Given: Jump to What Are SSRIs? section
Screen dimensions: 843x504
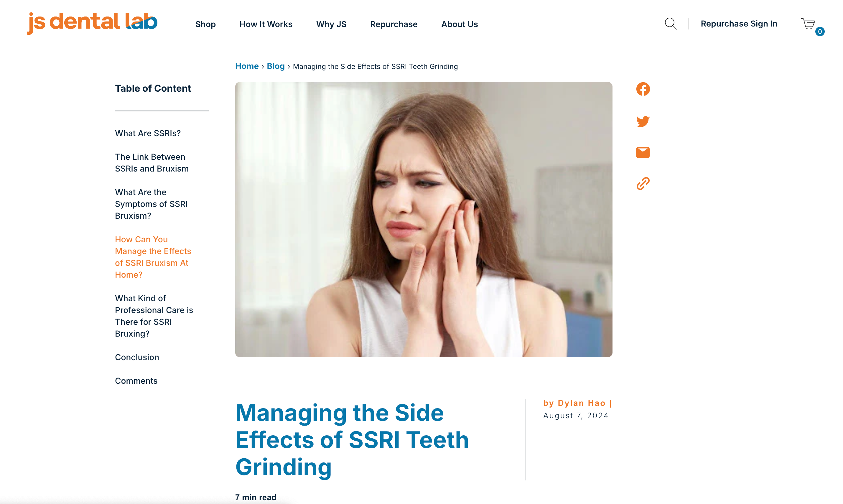Looking at the screenshot, I should coord(148,133).
